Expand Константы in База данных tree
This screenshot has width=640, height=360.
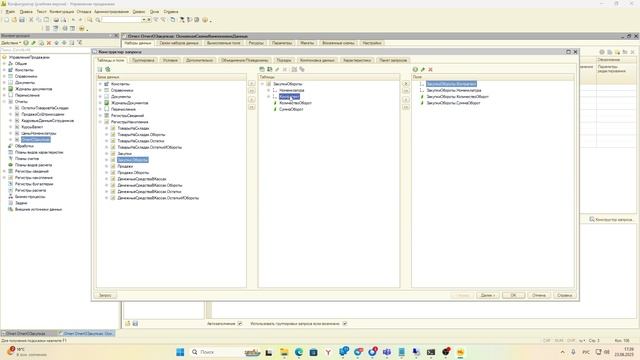coord(100,84)
